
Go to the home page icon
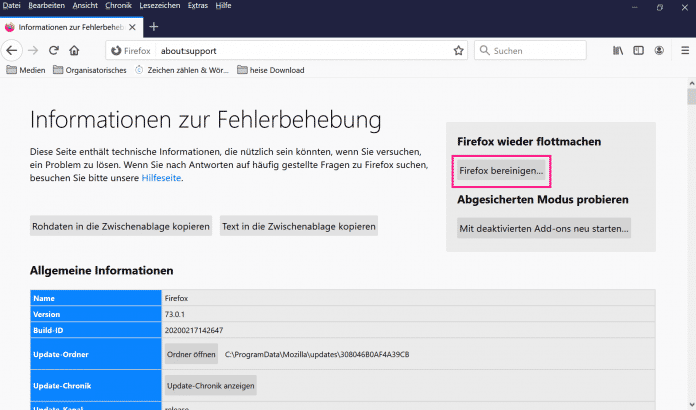(74, 49)
